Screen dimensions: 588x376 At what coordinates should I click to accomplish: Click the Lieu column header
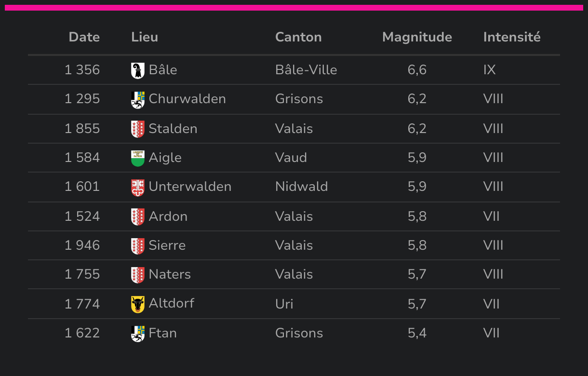pyautogui.click(x=145, y=37)
